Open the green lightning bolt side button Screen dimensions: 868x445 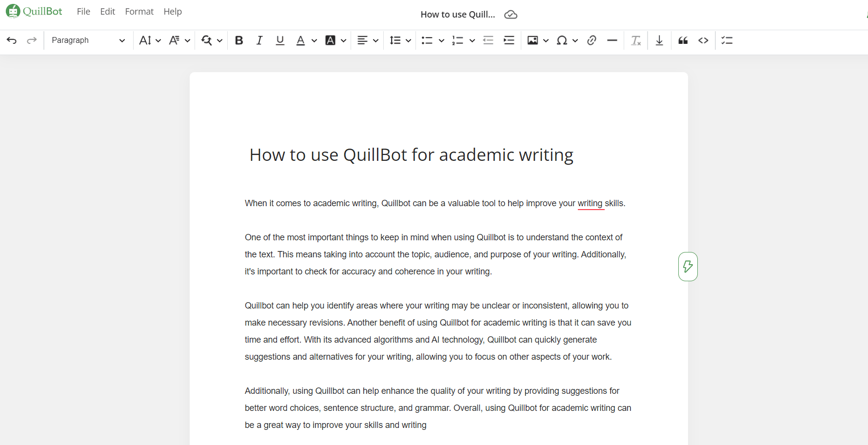[688, 267]
